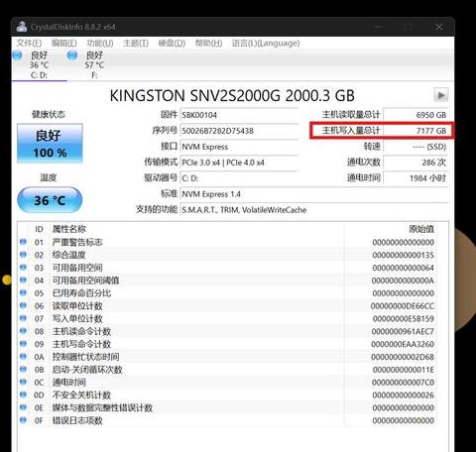This screenshot has height=452, width=476.
Task: Click the status icon for row 01
Action: tap(23, 242)
